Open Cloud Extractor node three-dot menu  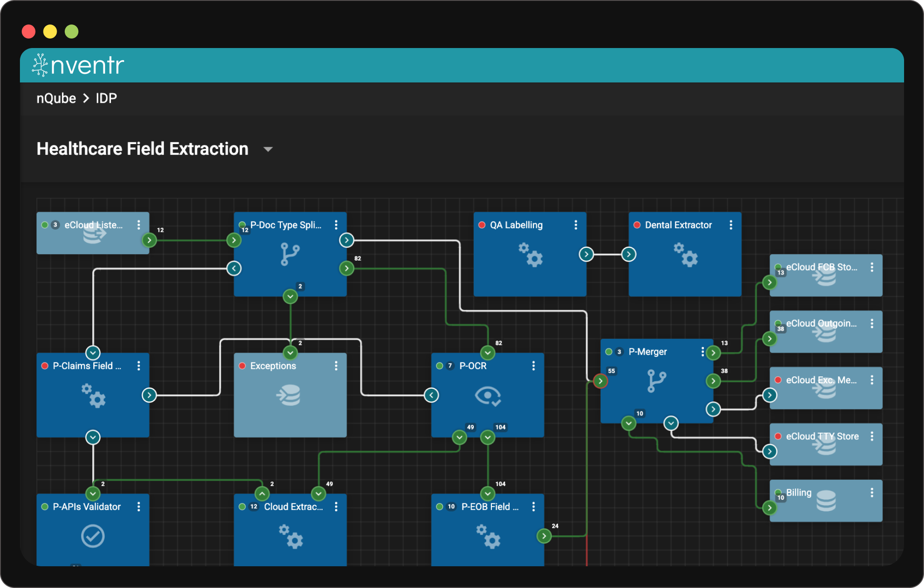pyautogui.click(x=336, y=506)
